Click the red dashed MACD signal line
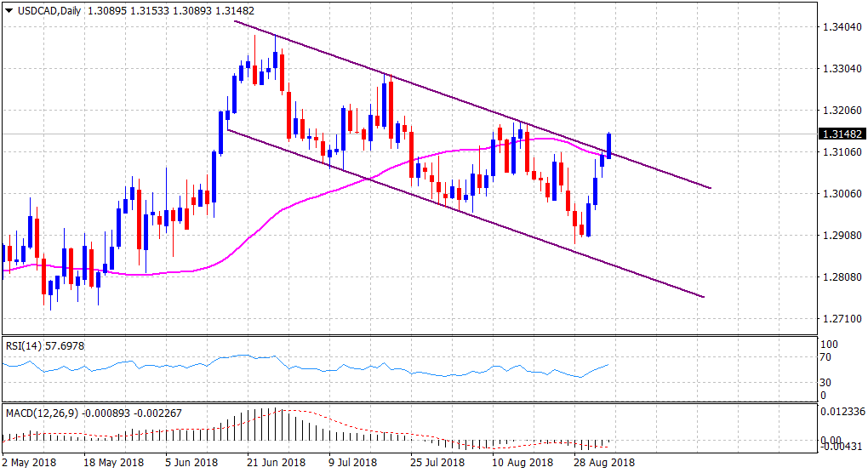Viewport: 868px width, 473px height. coord(340,423)
